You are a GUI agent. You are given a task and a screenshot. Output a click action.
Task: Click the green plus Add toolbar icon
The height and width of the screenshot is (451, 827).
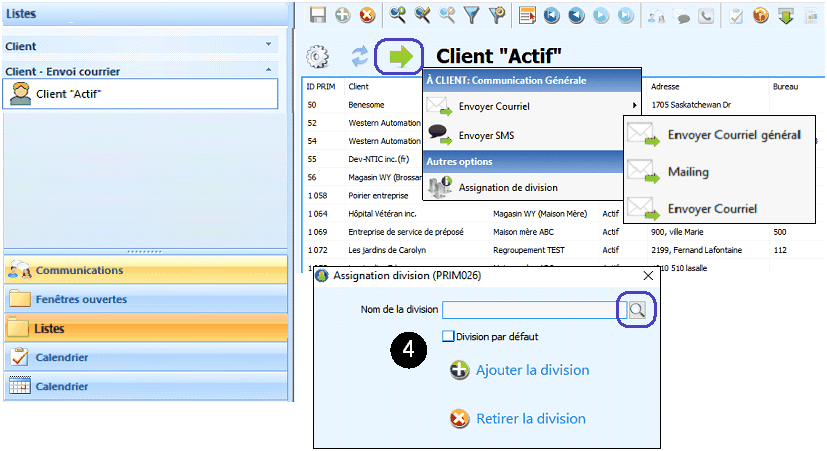click(342, 15)
